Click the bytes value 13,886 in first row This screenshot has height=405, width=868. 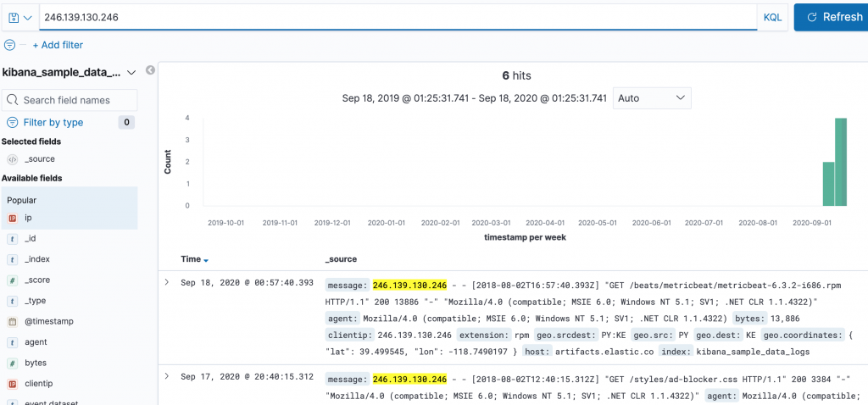tap(784, 319)
